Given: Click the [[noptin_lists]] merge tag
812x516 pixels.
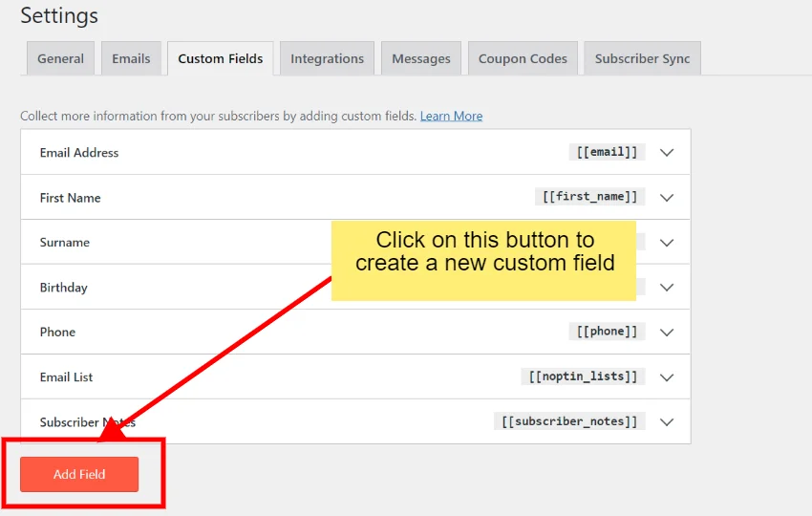Looking at the screenshot, I should pos(583,376).
